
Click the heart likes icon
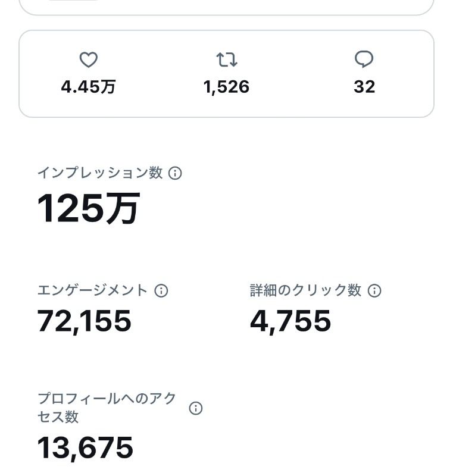click(88, 59)
